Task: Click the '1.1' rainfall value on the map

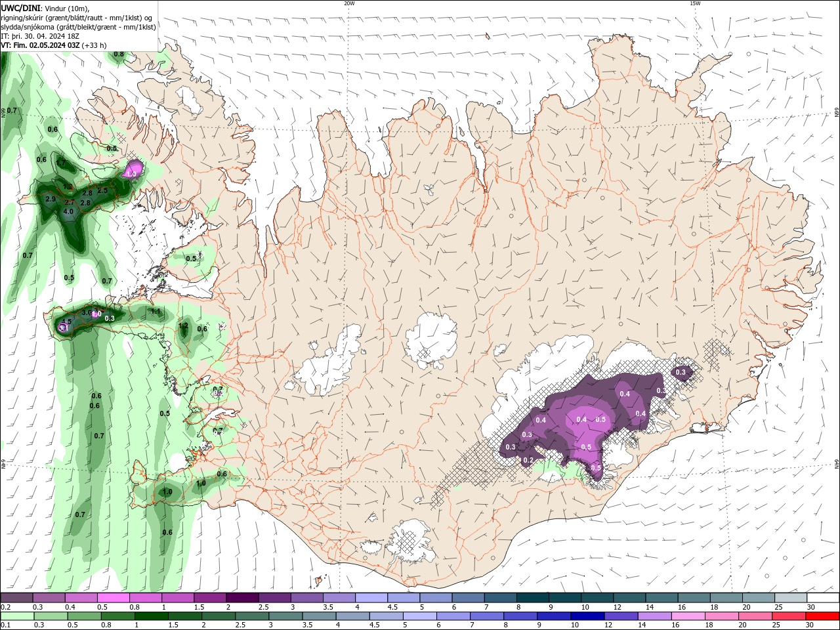Action: pos(156,312)
